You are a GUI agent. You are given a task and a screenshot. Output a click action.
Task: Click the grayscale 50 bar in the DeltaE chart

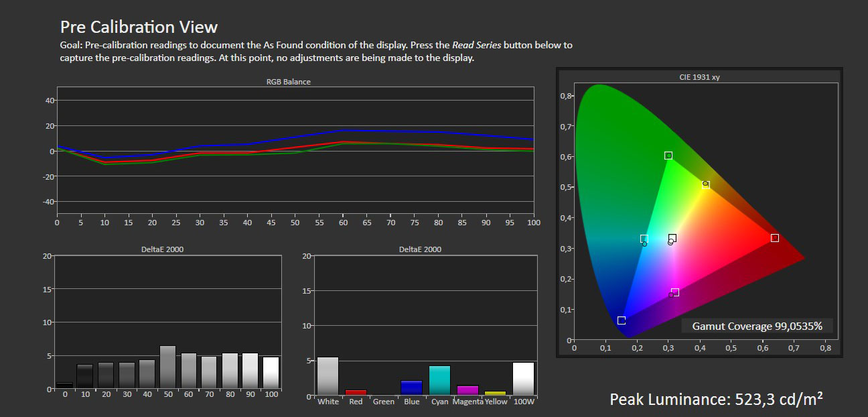coord(167,367)
